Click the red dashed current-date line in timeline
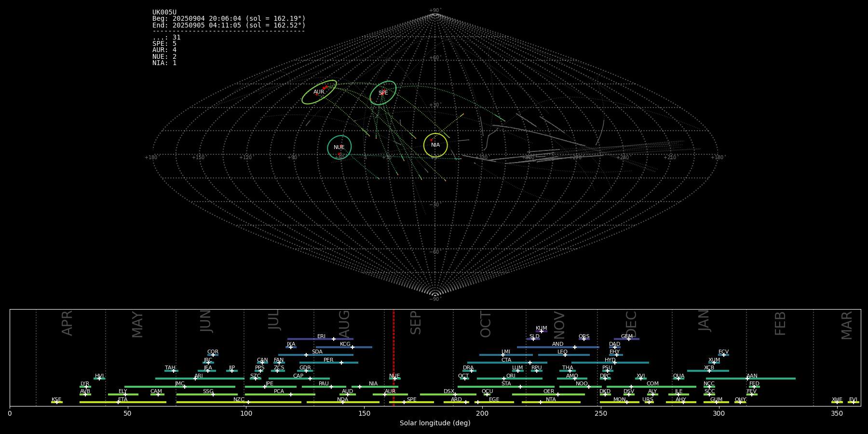Image resolution: width=868 pixels, height=434 pixels. (x=393, y=357)
